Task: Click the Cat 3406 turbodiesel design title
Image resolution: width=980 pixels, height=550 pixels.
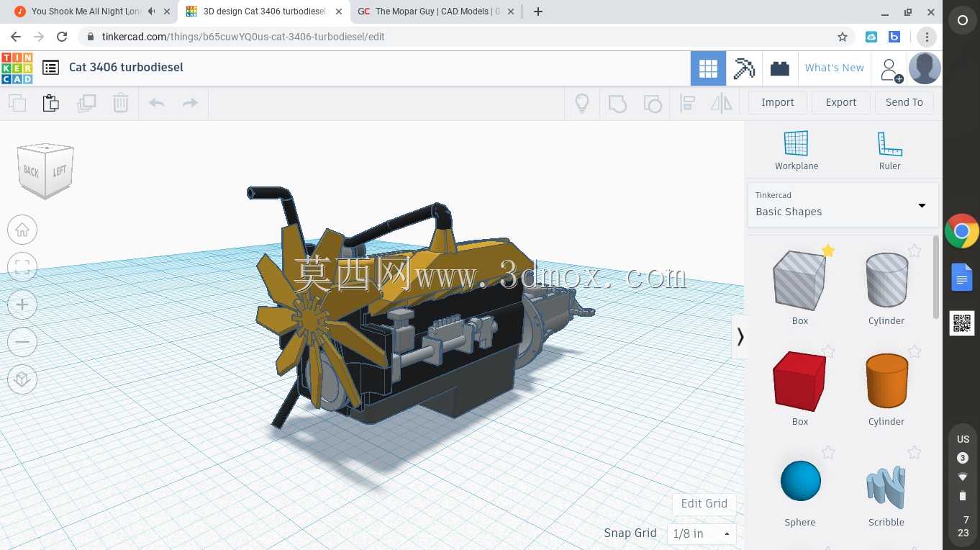Action: coord(126,67)
